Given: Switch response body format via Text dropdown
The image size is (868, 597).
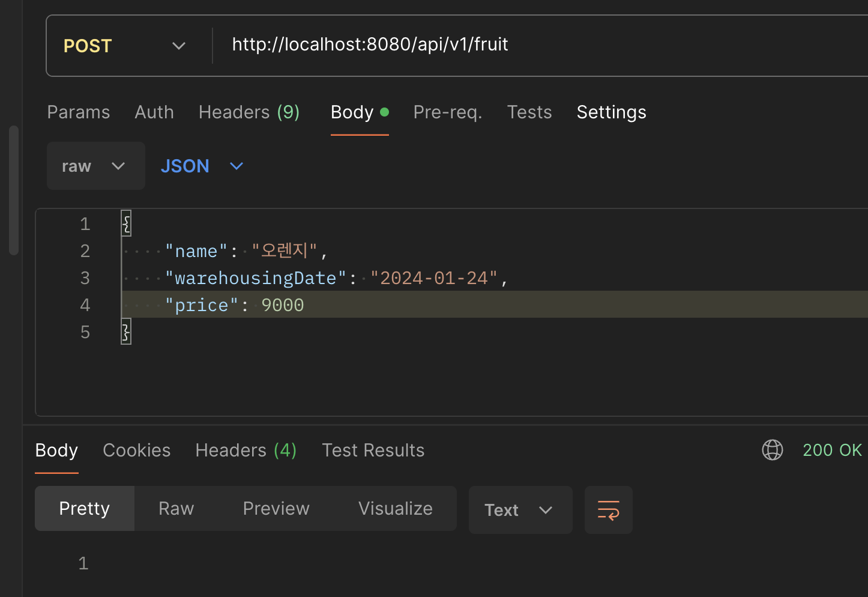Looking at the screenshot, I should tap(520, 510).
